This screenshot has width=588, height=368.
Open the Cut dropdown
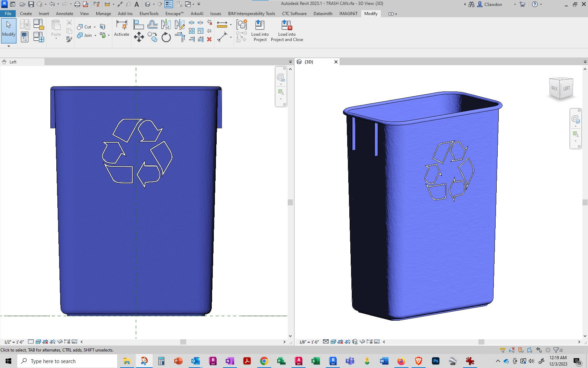pyautogui.click(x=94, y=27)
